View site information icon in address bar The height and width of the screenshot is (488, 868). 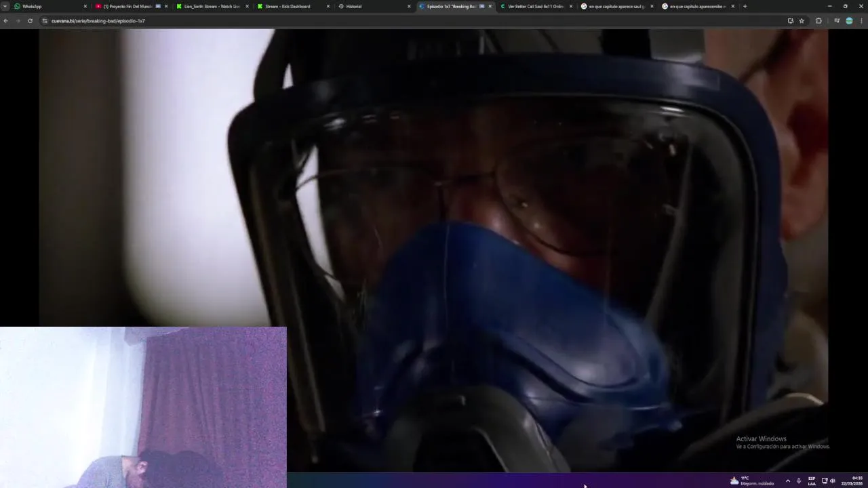click(45, 21)
